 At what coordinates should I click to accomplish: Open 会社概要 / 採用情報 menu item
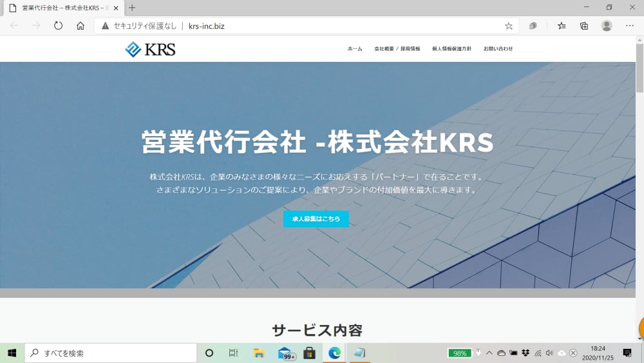(x=397, y=48)
